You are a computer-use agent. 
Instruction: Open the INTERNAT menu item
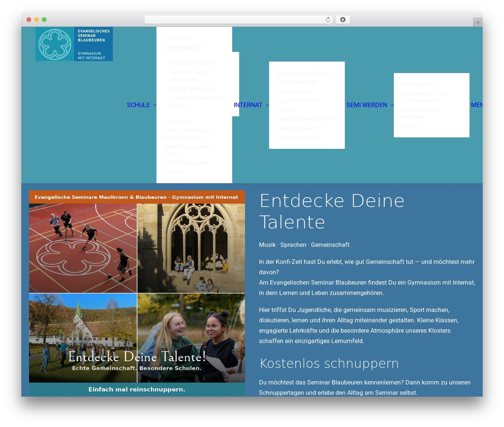248,105
